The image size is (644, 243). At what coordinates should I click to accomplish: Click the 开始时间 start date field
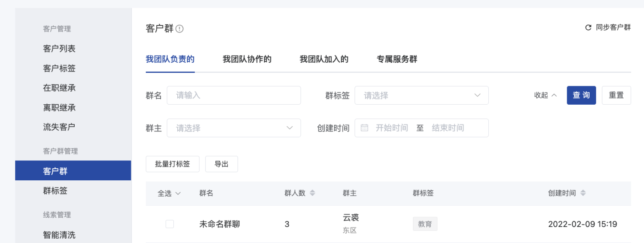click(x=392, y=128)
